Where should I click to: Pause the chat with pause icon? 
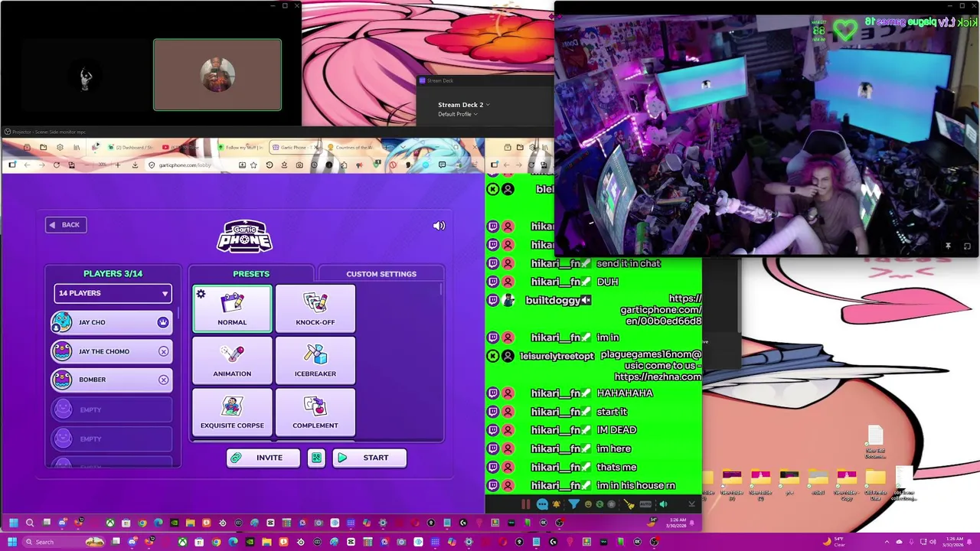pos(526,504)
